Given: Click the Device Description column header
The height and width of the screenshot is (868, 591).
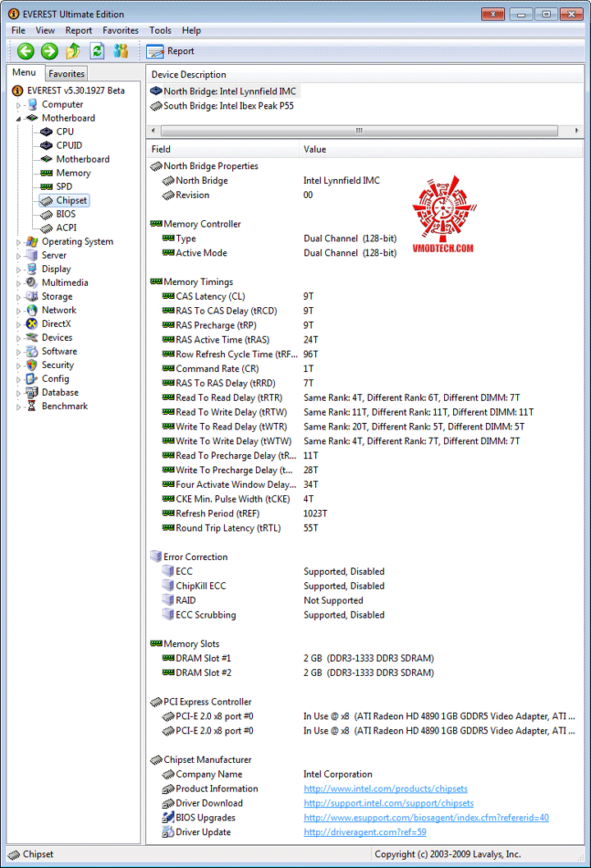Looking at the screenshot, I should click(364, 74).
